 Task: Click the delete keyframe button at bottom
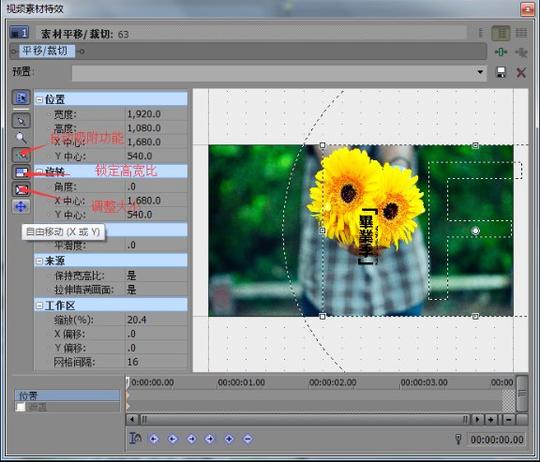248,439
